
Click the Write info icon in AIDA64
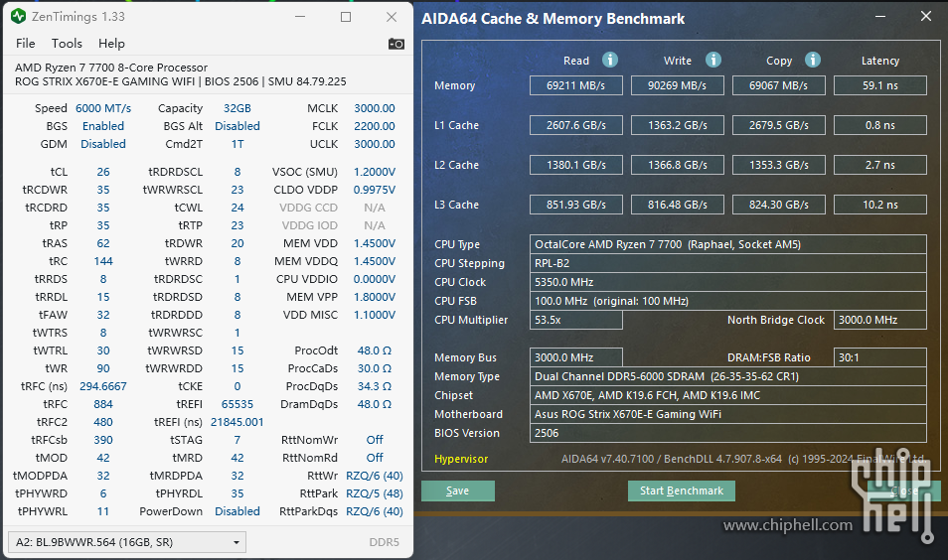(x=713, y=60)
